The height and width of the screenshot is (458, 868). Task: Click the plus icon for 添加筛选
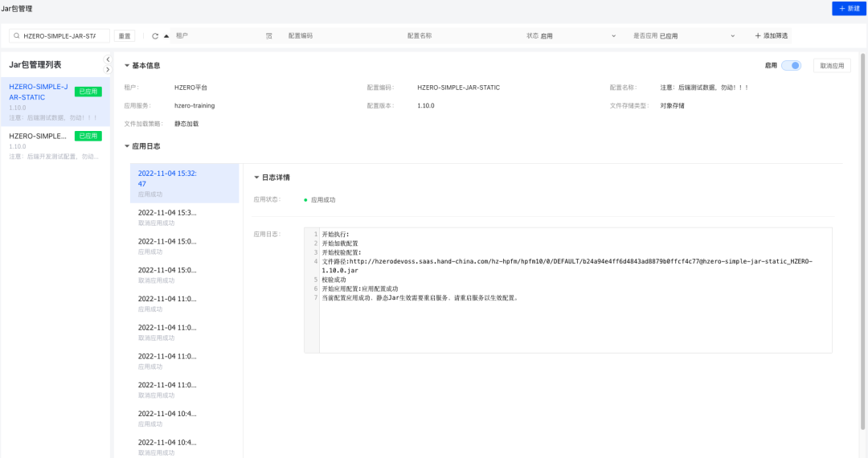[x=758, y=36]
